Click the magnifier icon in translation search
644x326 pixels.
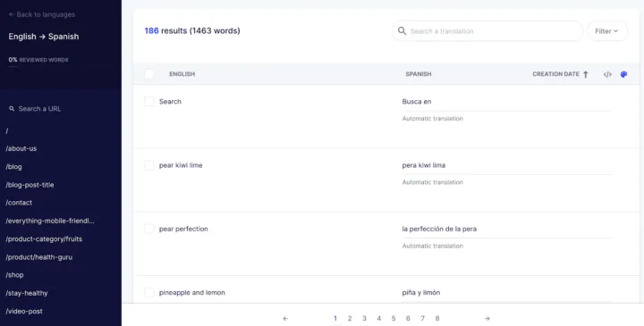(x=402, y=31)
